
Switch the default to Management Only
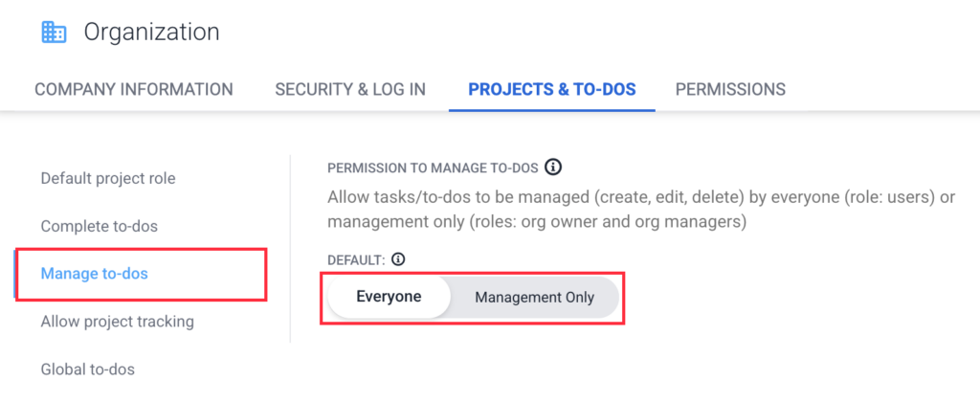[x=534, y=297]
